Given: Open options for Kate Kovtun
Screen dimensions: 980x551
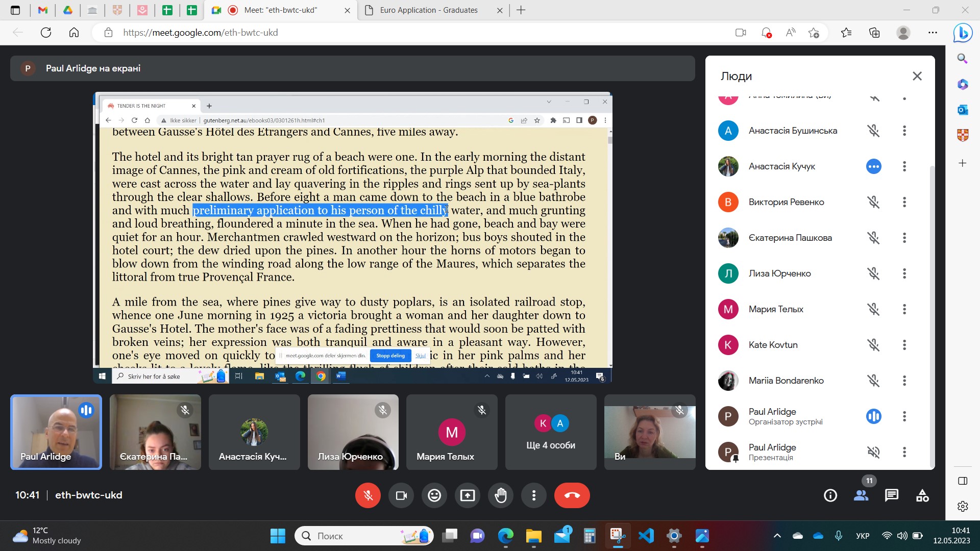Looking at the screenshot, I should click(904, 345).
